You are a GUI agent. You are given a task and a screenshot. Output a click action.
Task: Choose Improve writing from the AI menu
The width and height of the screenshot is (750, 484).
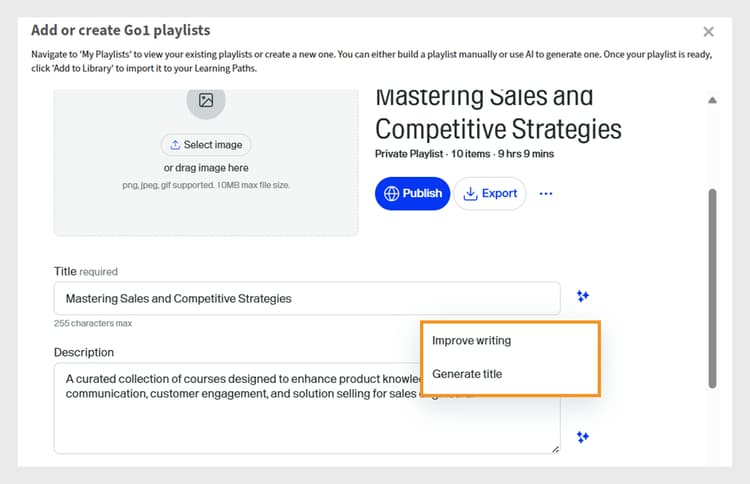pyautogui.click(x=471, y=340)
